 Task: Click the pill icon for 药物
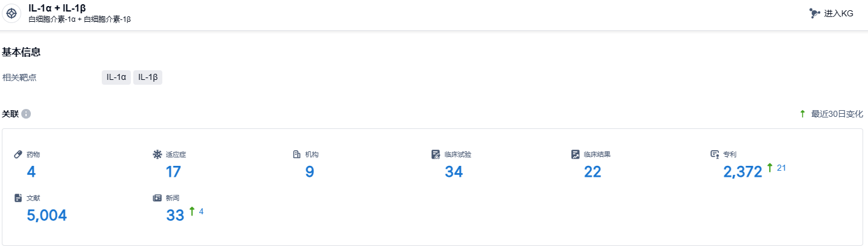(x=18, y=154)
